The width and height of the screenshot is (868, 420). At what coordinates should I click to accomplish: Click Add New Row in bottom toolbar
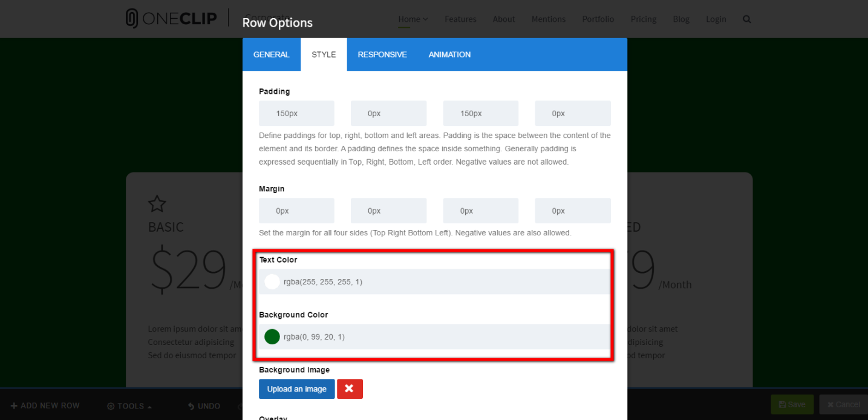coord(45,405)
